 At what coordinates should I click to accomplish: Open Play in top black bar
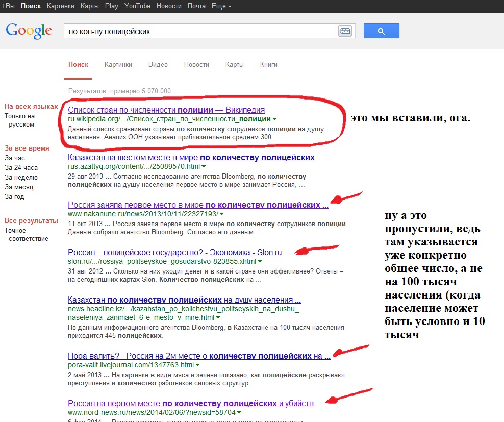coord(112,6)
